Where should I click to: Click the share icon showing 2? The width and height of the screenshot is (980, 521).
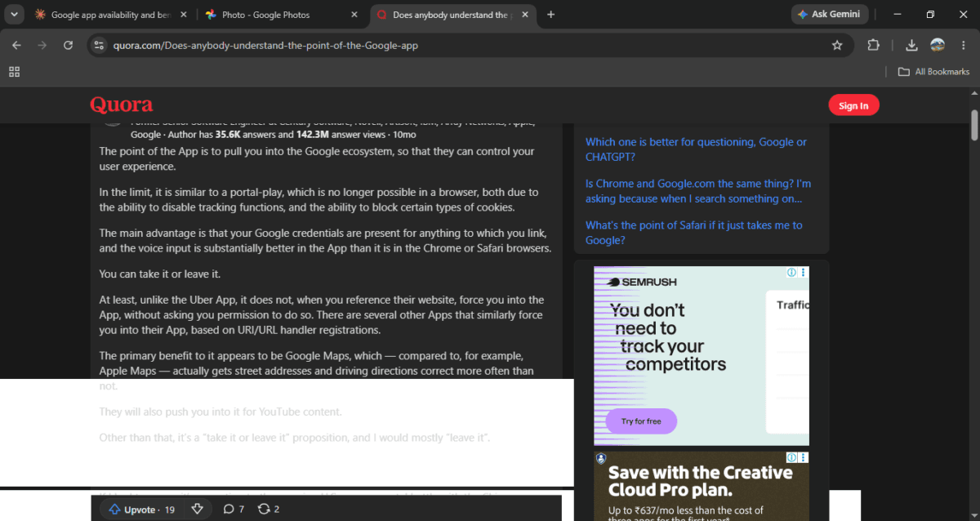(x=269, y=510)
